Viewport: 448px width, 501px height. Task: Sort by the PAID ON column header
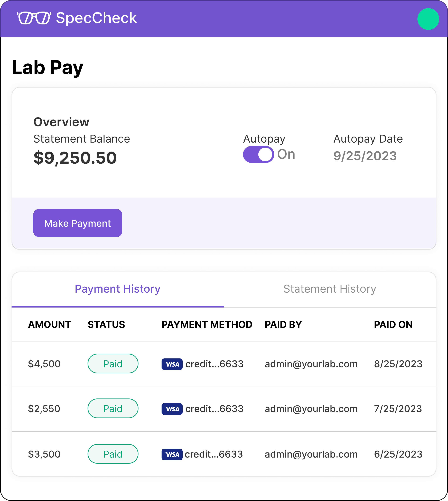coord(393,324)
